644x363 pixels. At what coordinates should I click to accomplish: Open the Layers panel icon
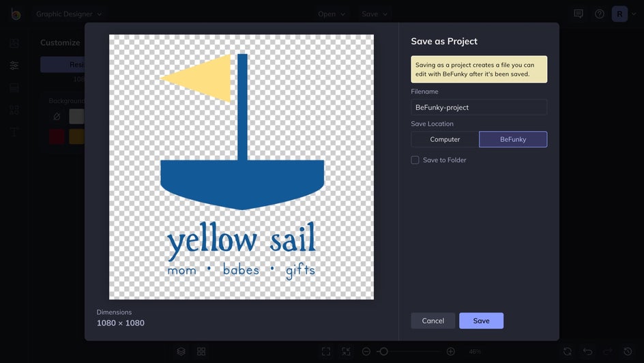click(x=181, y=351)
